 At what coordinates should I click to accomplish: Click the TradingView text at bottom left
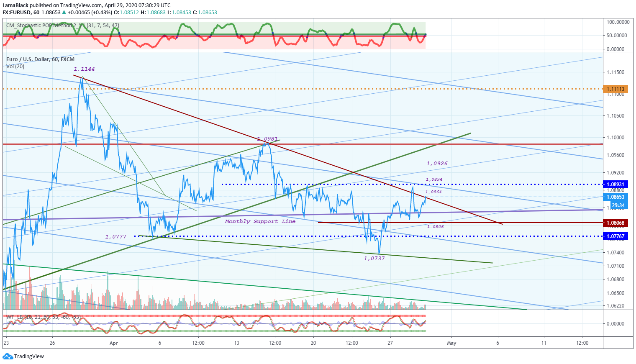(x=29, y=356)
